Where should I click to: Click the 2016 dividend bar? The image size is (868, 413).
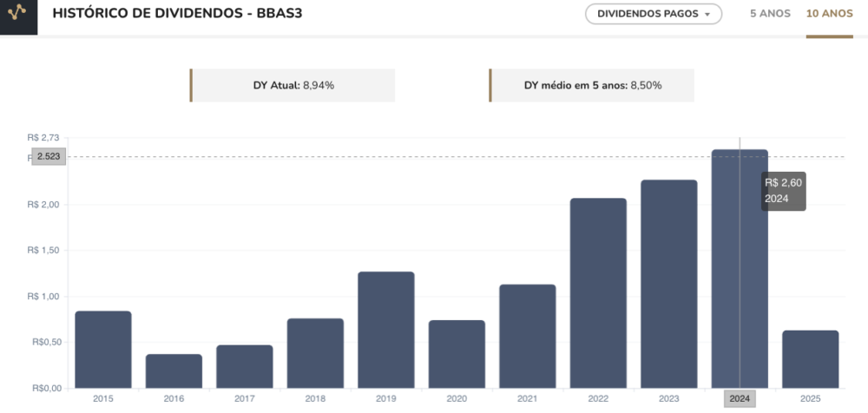pyautogui.click(x=174, y=371)
